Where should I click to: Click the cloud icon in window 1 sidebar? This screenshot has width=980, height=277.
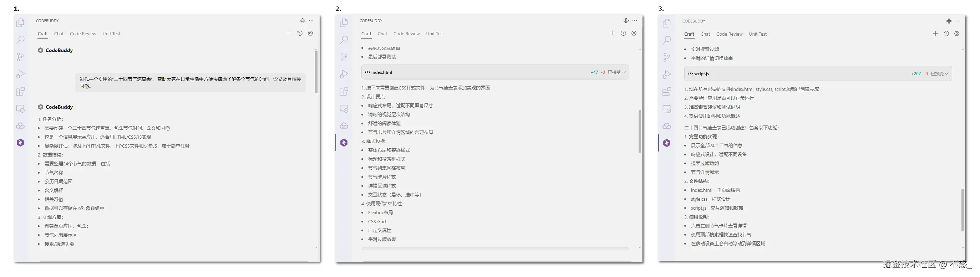21,126
